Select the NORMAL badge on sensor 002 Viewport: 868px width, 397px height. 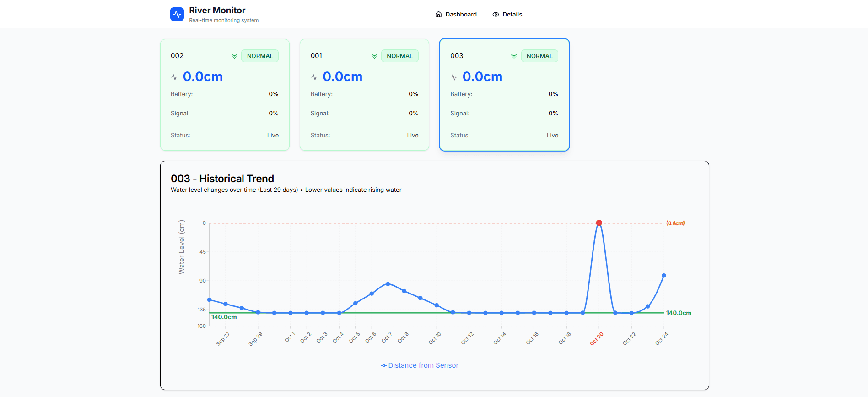[260, 56]
